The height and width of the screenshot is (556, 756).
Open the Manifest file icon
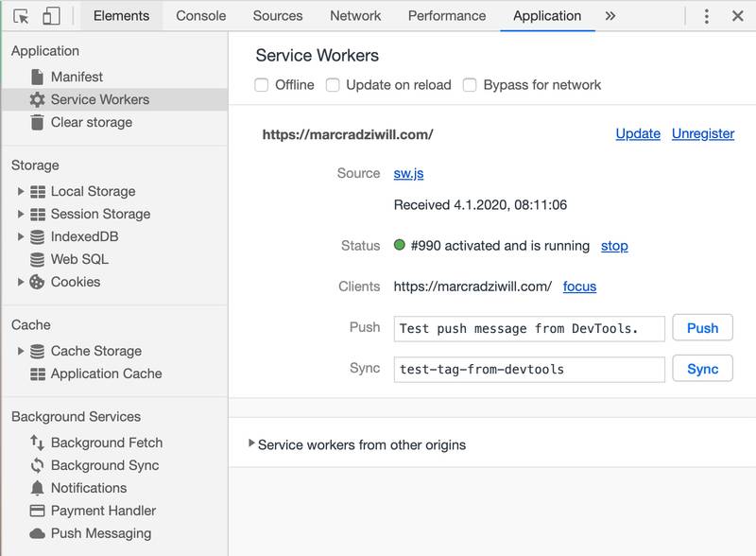(x=38, y=77)
